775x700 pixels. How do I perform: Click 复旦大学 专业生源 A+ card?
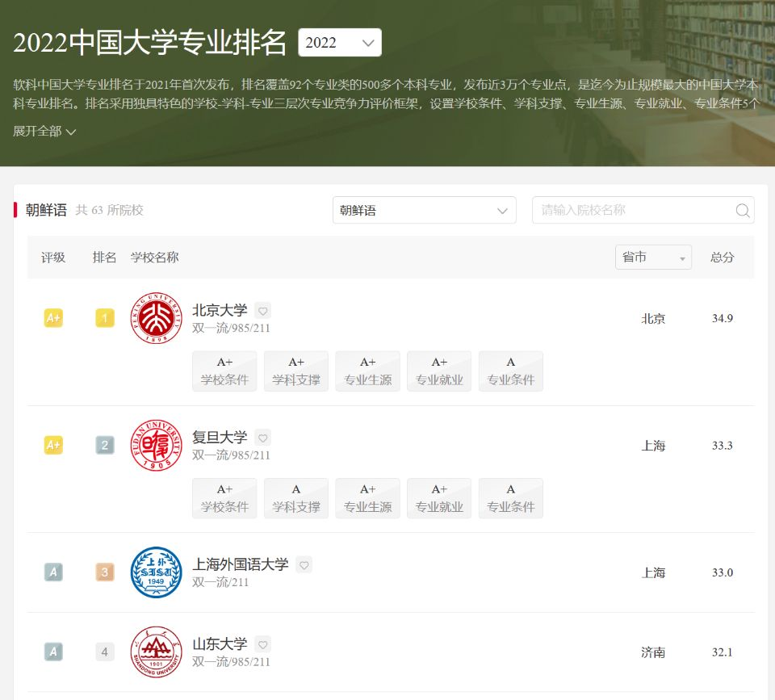click(368, 498)
